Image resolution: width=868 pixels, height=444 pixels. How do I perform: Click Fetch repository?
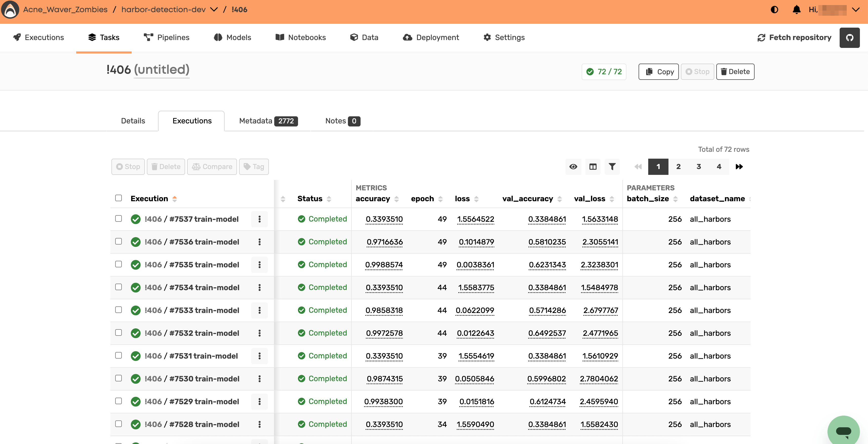click(x=794, y=38)
